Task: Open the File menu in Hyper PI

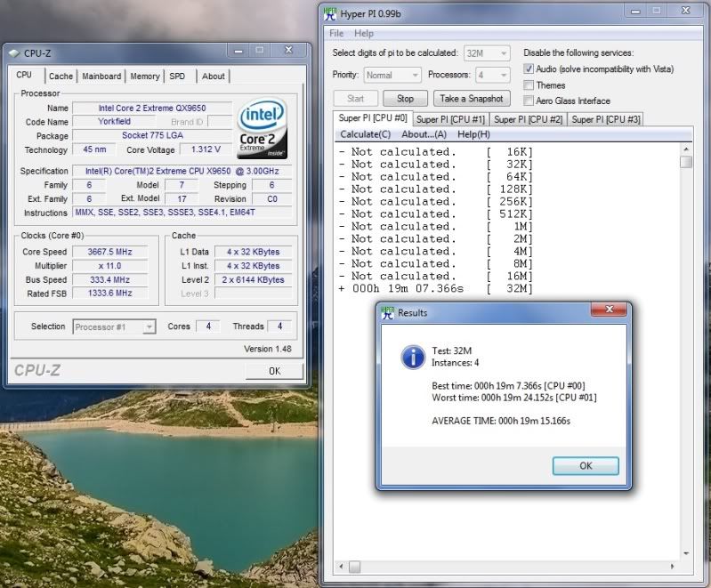Action: click(336, 34)
